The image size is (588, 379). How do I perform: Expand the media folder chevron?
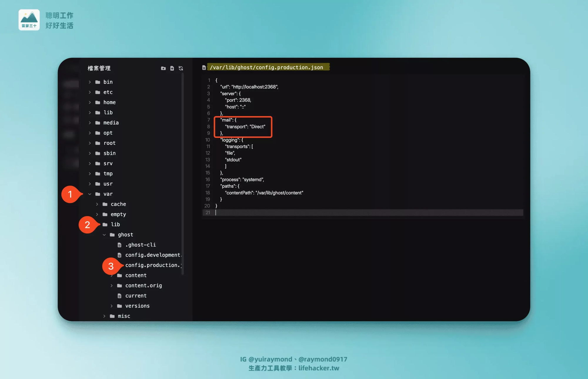click(x=90, y=123)
